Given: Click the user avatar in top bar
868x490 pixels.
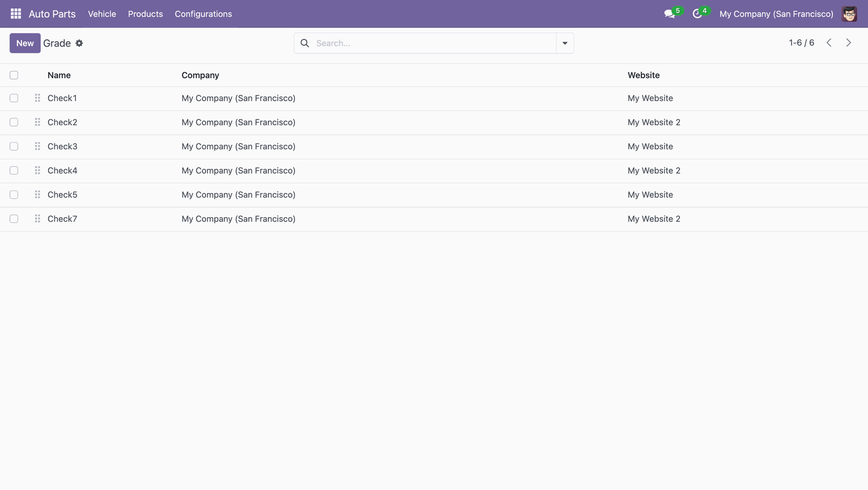Looking at the screenshot, I should (849, 14).
